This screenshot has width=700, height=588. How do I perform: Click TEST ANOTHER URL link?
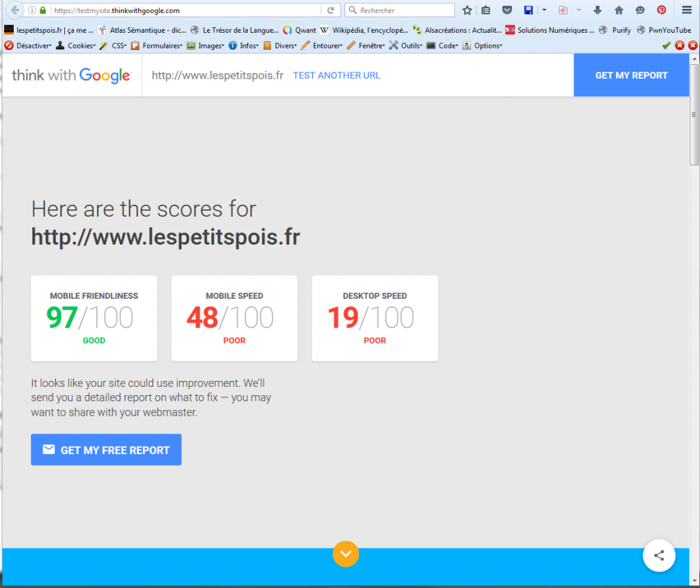[336, 75]
